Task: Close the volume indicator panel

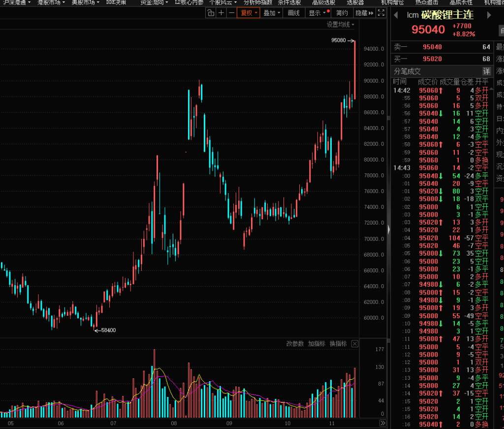Action: 354,344
